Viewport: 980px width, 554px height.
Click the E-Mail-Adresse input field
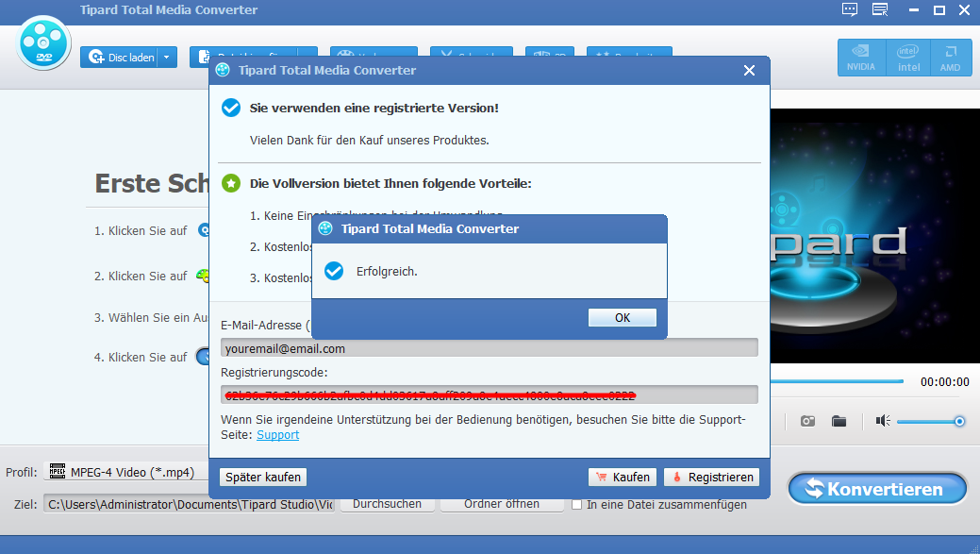click(x=489, y=348)
